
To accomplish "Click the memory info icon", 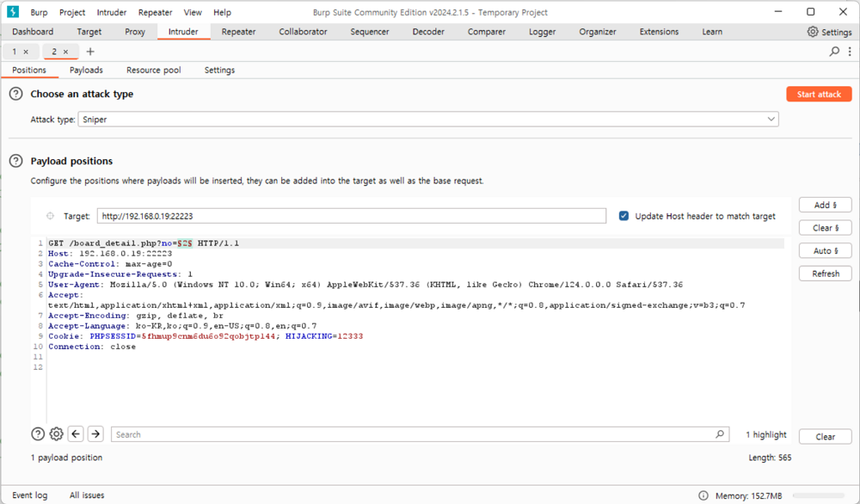I will tap(703, 495).
